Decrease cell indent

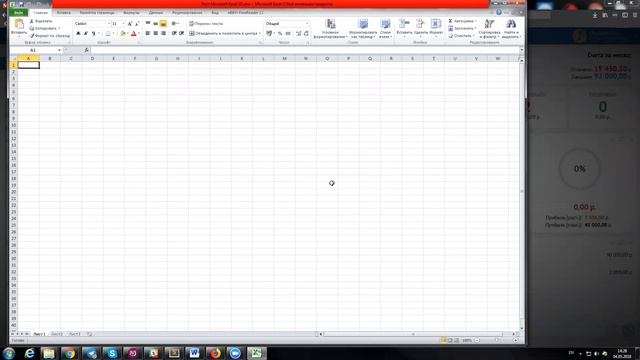point(174,33)
